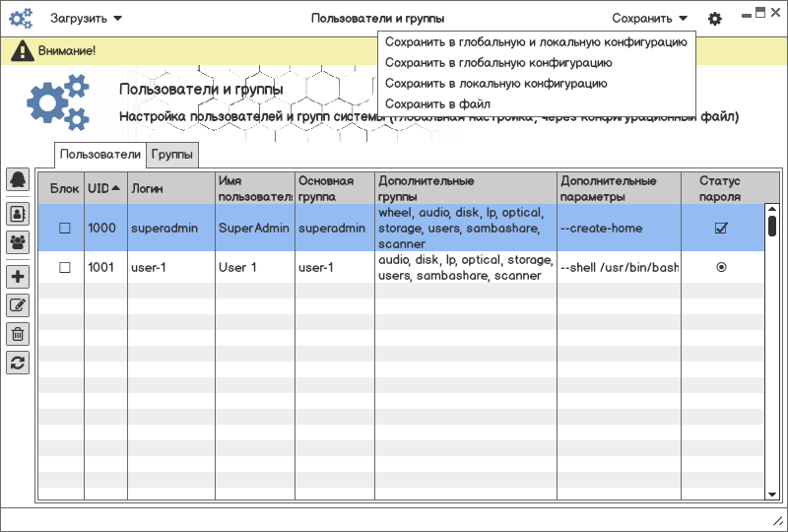Screen dimensions: 788x532
Task: Click the Дополнительные параметры column header
Action: point(620,188)
